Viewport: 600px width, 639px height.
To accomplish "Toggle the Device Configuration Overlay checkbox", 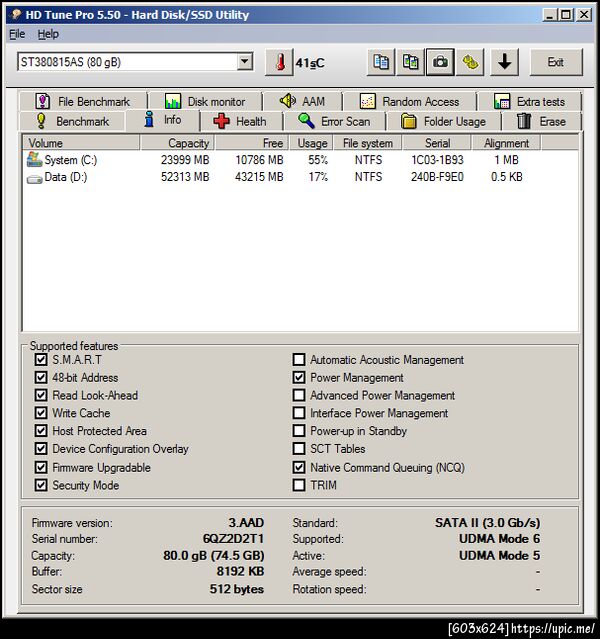I will point(41,449).
